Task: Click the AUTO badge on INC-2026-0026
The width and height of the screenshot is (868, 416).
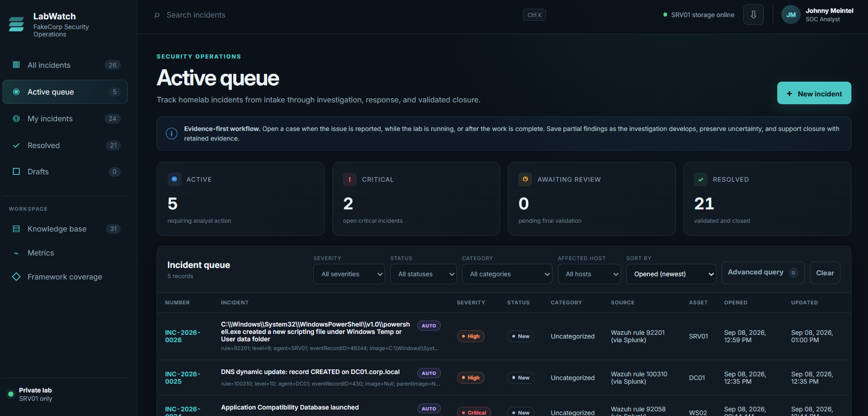Action: coord(429,326)
